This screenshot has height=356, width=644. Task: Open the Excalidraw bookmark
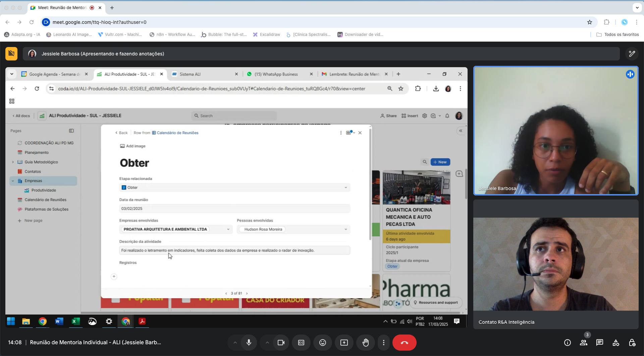point(267,35)
